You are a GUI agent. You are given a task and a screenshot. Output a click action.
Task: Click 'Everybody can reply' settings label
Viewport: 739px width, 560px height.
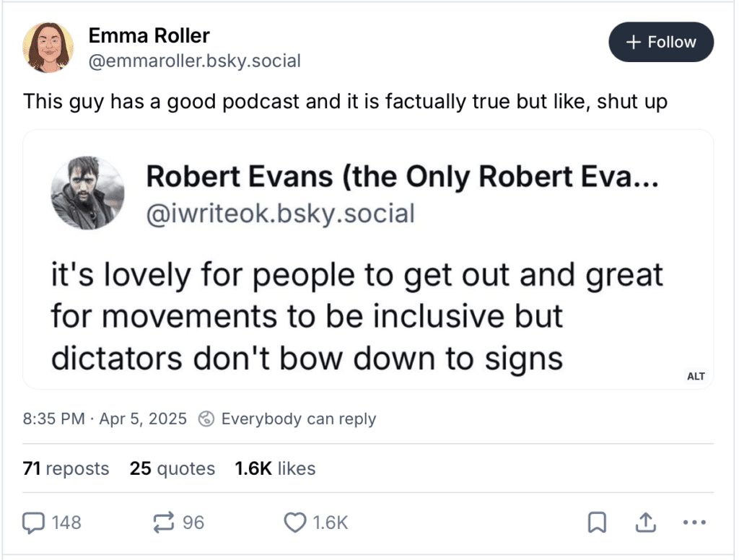click(299, 419)
